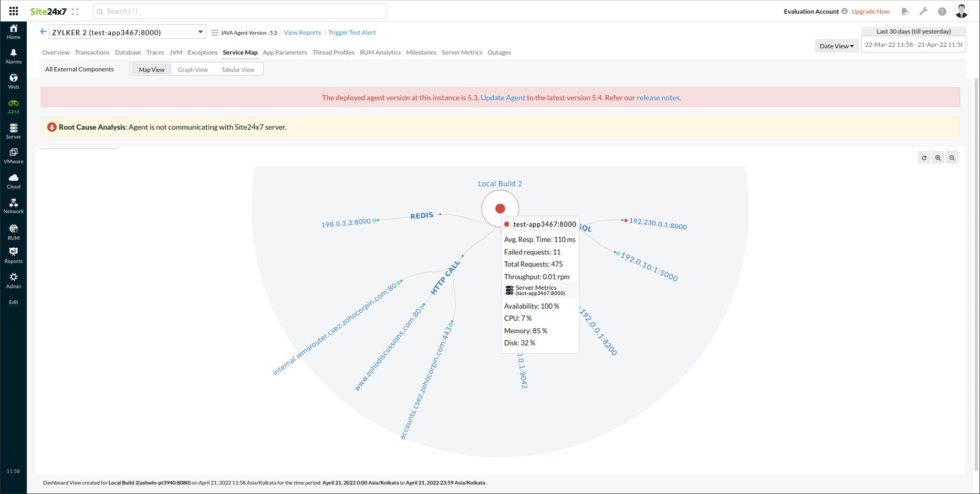Open the RUM sidebar section

[14, 232]
